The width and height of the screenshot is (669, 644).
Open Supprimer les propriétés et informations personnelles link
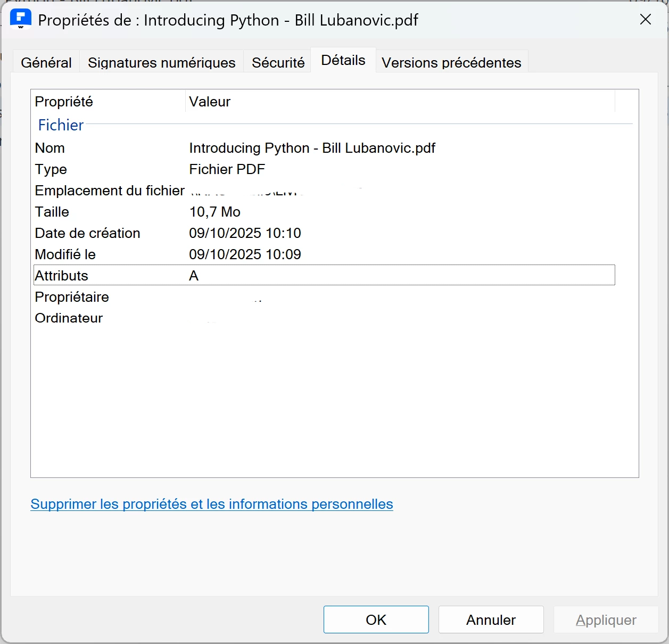pyautogui.click(x=212, y=504)
